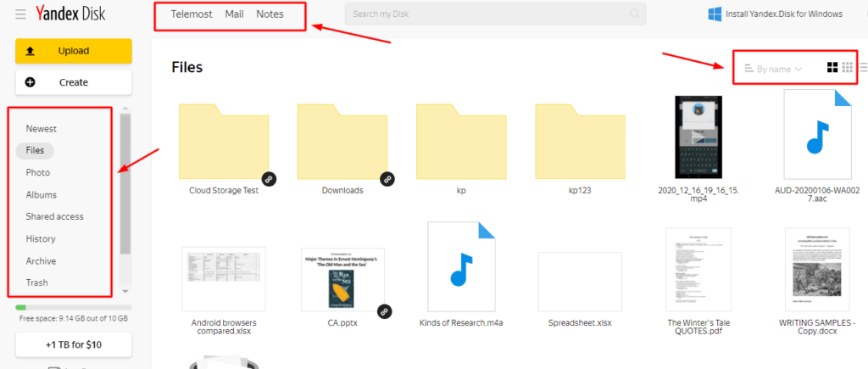This screenshot has height=369, width=868.
Task: Click the search magnifier icon
Action: tap(635, 14)
